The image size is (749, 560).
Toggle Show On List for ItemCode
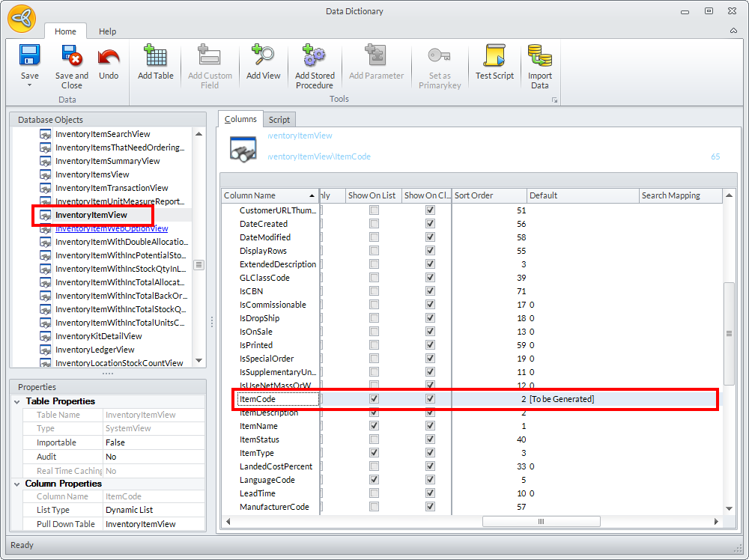(374, 399)
